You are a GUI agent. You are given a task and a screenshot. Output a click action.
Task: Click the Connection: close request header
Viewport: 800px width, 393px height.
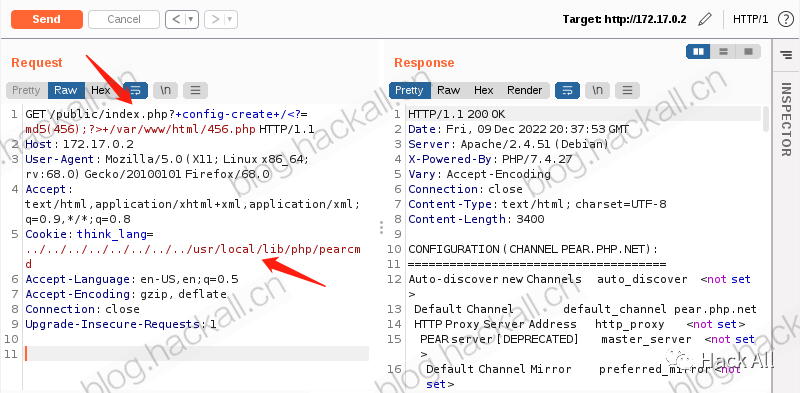click(x=83, y=309)
